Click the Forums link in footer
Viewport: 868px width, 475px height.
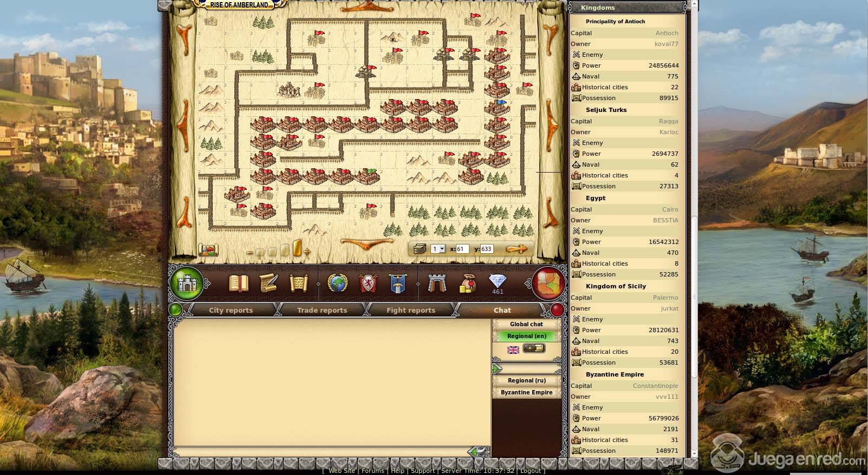373,471
